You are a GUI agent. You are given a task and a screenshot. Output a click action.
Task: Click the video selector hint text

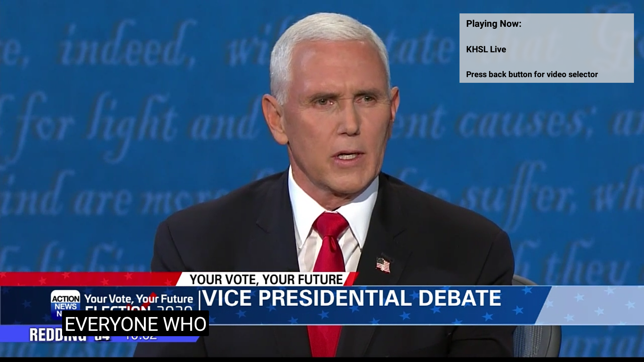[x=532, y=74]
